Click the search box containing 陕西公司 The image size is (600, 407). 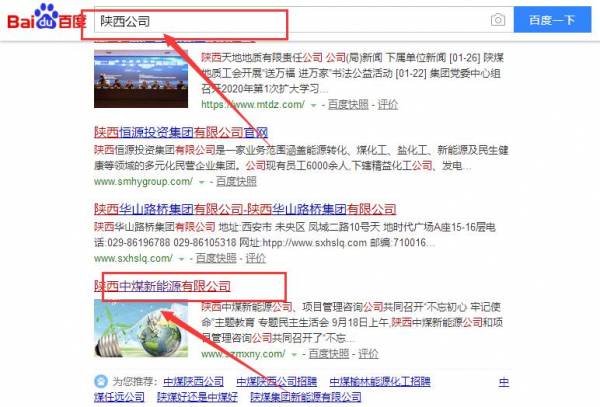290,20
